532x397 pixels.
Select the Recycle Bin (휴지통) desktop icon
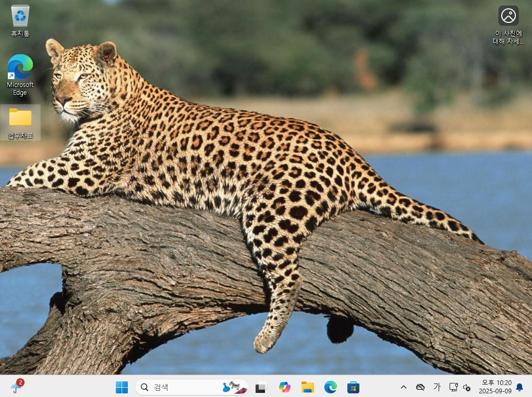(x=20, y=21)
